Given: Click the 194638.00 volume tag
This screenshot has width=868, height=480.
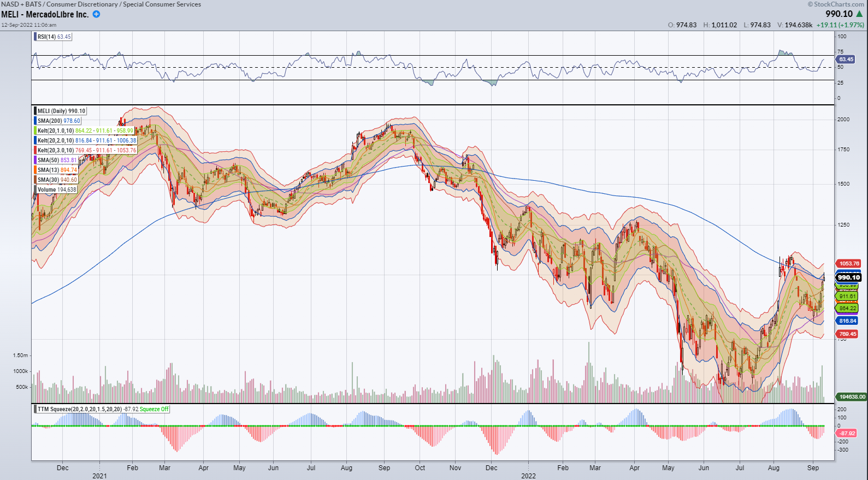Looking at the screenshot, I should [851, 396].
